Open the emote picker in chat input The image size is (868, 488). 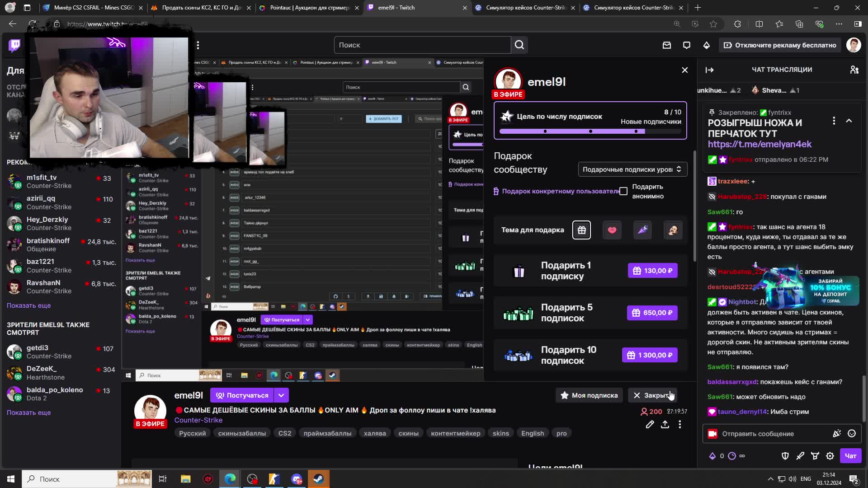[x=852, y=433]
